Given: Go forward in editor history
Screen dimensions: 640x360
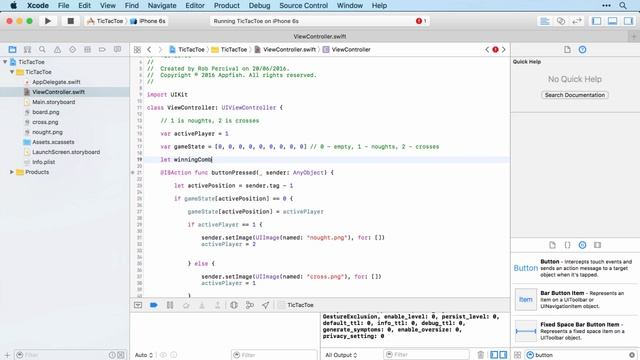Looking at the screenshot, I should point(160,49).
